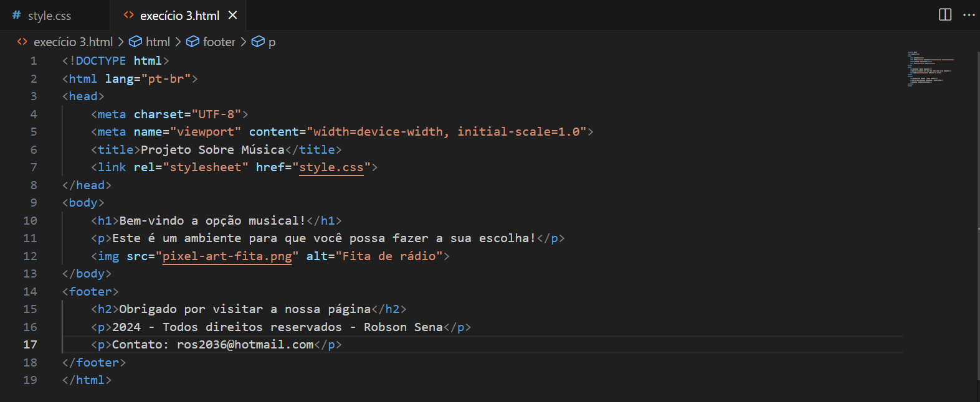Click the "viewport" name value
The width and height of the screenshot is (980, 402).
(x=206, y=132)
